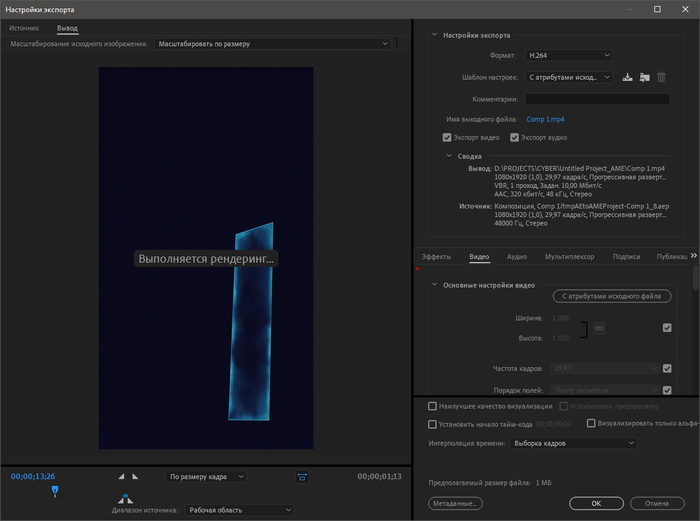
Task: Click the Comp 1.mp4 output file link
Action: (x=547, y=119)
